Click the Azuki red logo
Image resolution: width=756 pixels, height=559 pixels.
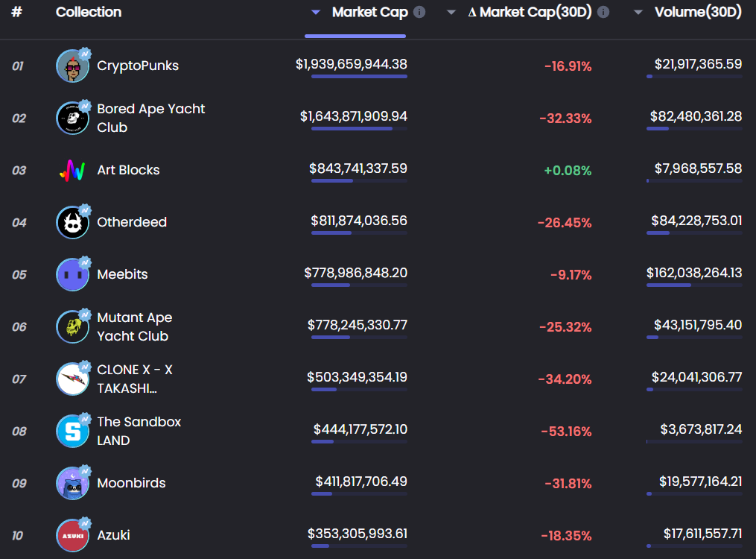[x=73, y=535]
